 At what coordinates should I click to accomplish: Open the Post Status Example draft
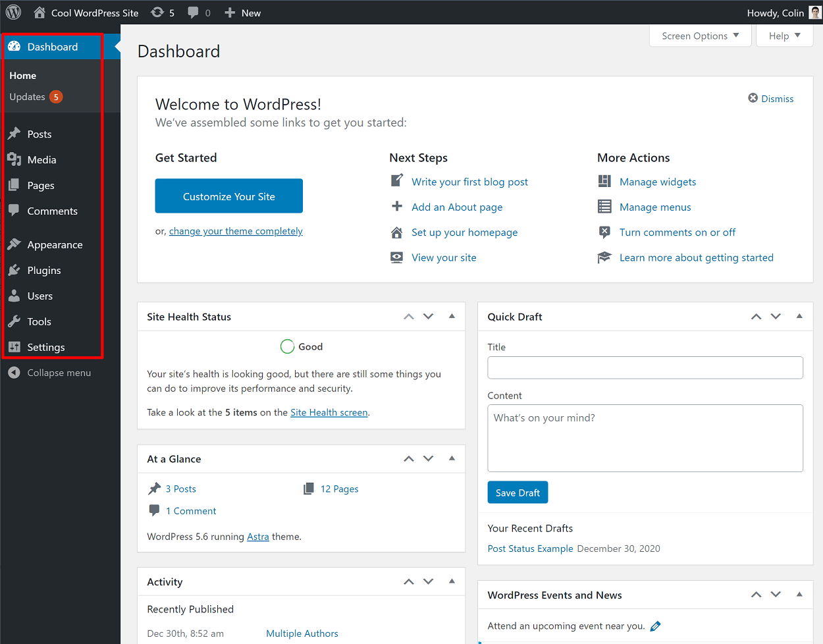pyautogui.click(x=531, y=549)
